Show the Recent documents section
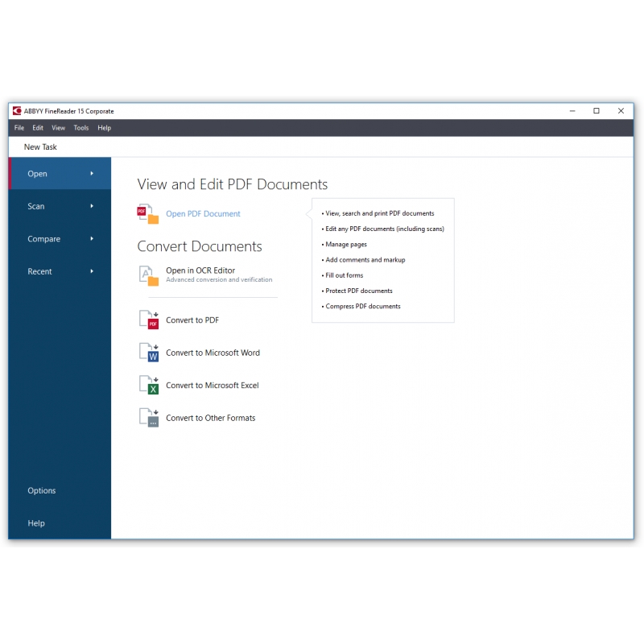This screenshot has height=644, width=644. point(60,271)
